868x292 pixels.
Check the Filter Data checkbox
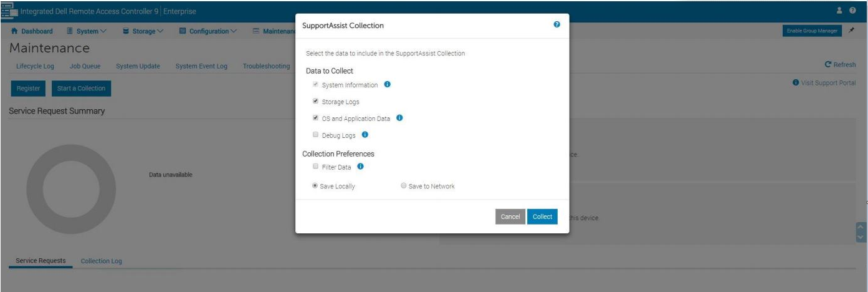point(316,167)
